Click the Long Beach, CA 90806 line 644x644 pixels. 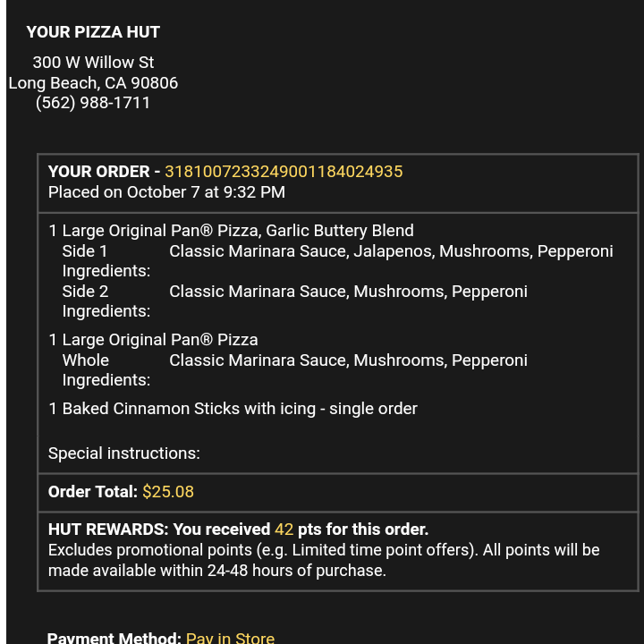pyautogui.click(x=93, y=83)
